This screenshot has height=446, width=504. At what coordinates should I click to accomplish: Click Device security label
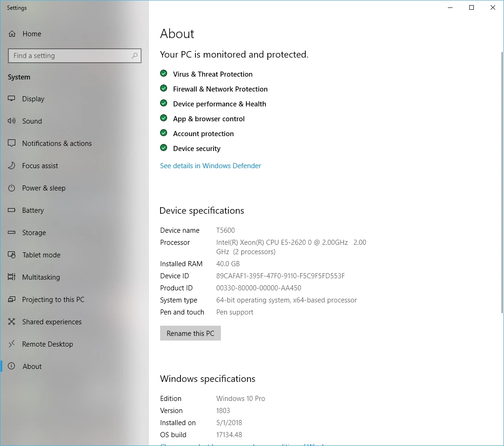[197, 148]
